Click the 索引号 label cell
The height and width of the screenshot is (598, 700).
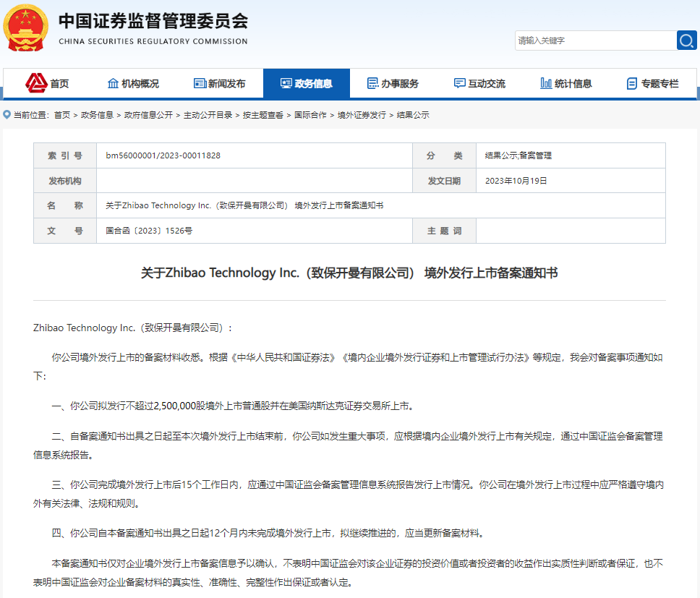point(65,155)
